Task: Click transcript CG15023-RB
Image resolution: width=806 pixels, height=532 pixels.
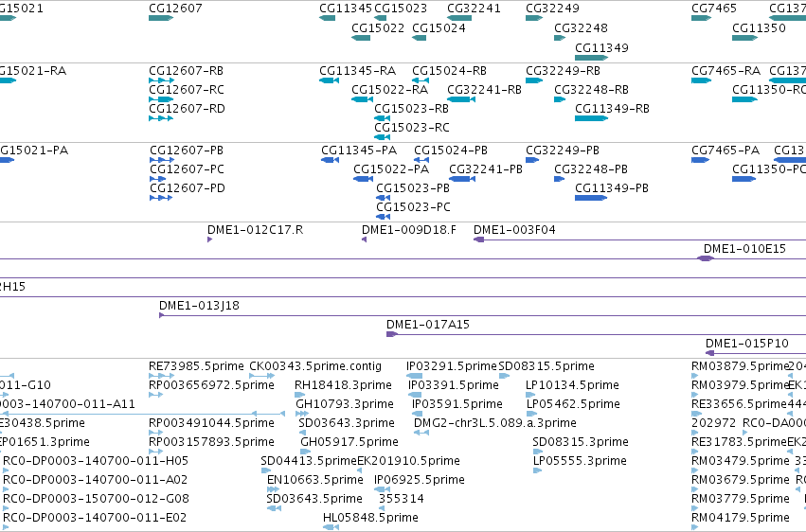Action: coord(411,108)
